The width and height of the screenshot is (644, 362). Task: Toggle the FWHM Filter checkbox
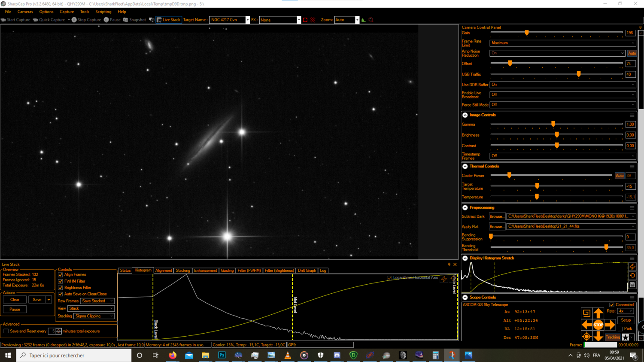(x=61, y=281)
